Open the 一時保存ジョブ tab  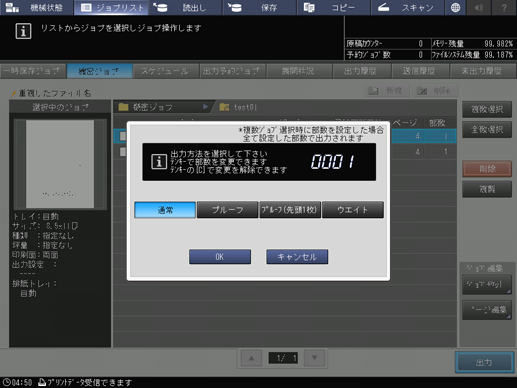point(33,71)
